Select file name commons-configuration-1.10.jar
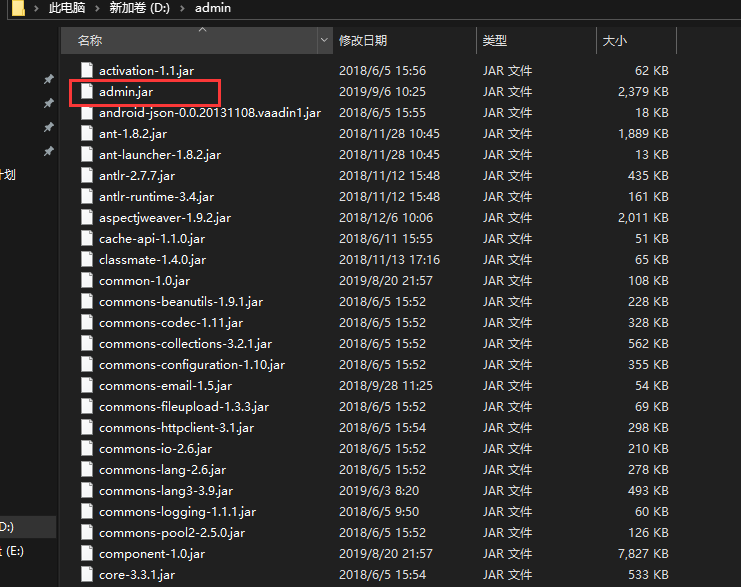 point(192,365)
